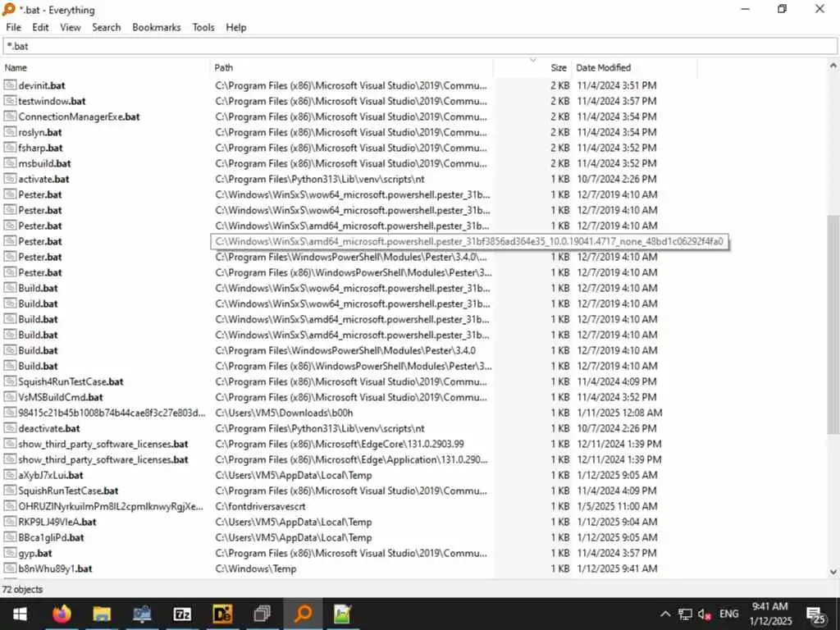Click the file icon for RKP9LJ49VleA.bat
This screenshot has width=840, height=630.
pyautogui.click(x=10, y=522)
